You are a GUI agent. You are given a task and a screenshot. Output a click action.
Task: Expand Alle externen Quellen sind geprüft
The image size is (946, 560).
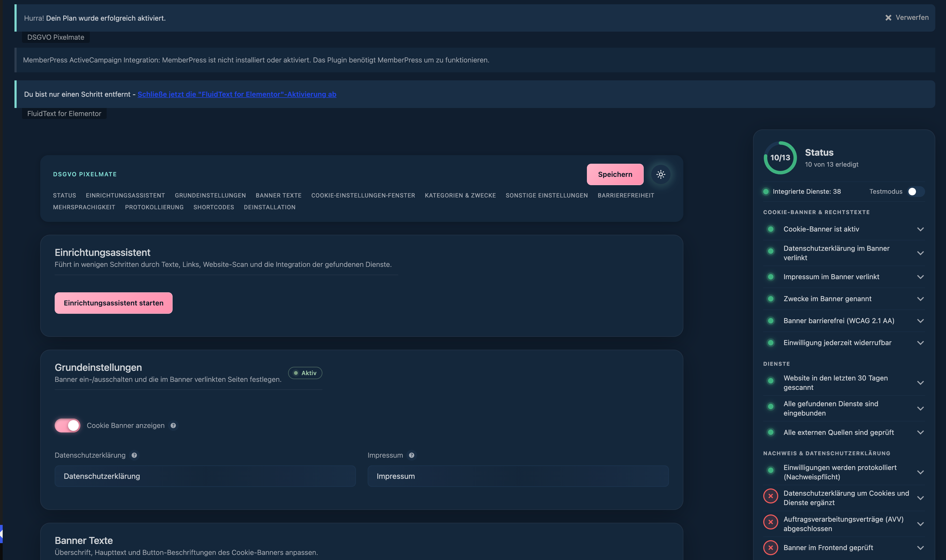920,432
